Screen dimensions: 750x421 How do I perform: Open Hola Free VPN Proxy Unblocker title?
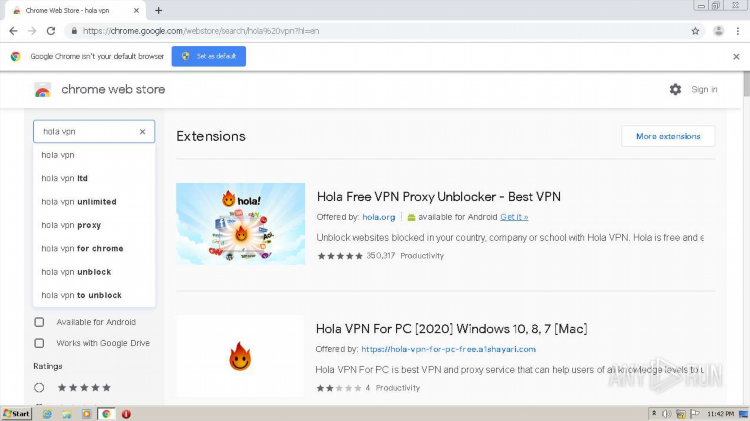coord(439,197)
